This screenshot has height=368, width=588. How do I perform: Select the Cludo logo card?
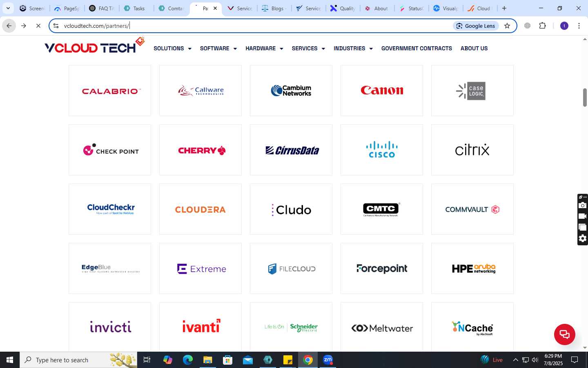(x=291, y=209)
